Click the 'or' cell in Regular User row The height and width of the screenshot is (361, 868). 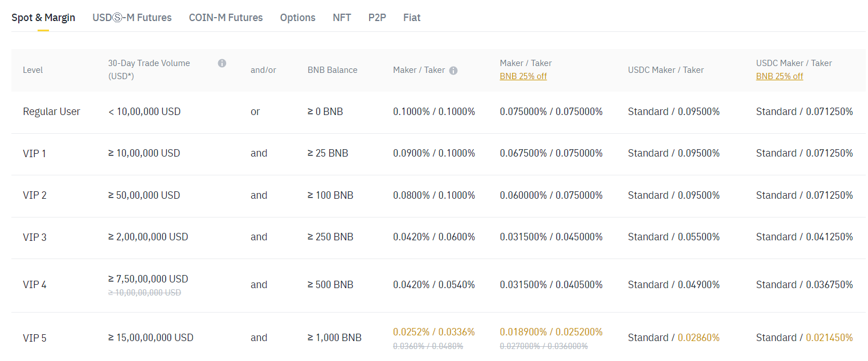(x=255, y=112)
